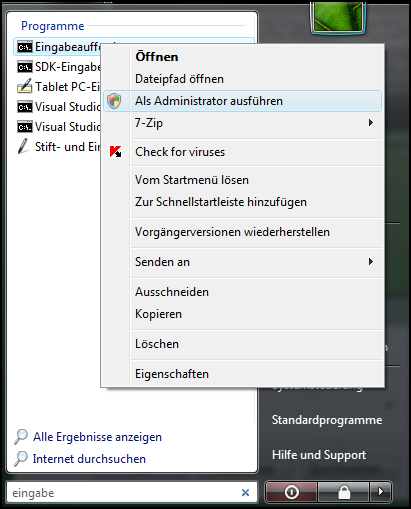Click the Alle Ergebnisse anzeigen link
Viewport: 411px width, 509px height.
[x=97, y=437]
